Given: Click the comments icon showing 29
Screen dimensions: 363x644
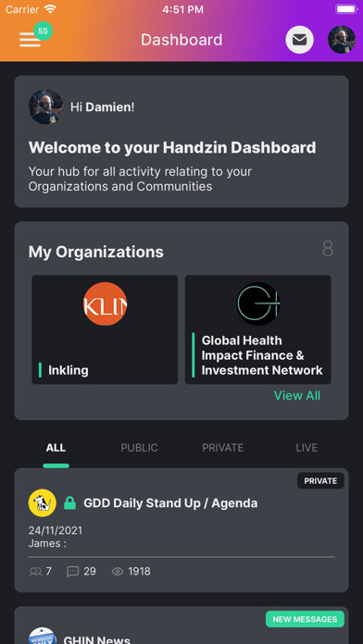Looking at the screenshot, I should point(73,572).
